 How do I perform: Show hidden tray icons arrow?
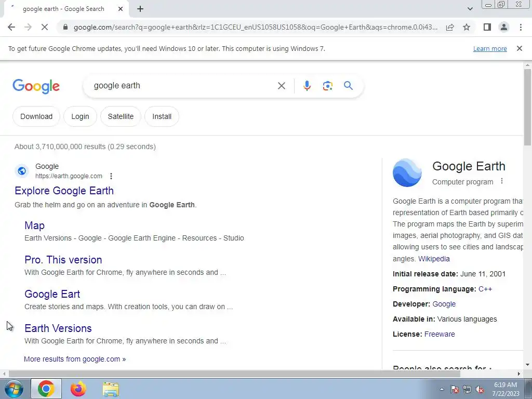442,389
